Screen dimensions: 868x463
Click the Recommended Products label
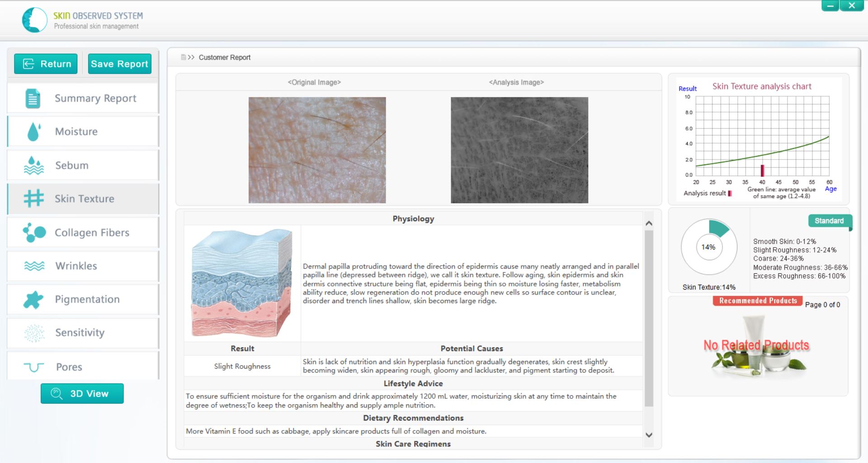[758, 301]
